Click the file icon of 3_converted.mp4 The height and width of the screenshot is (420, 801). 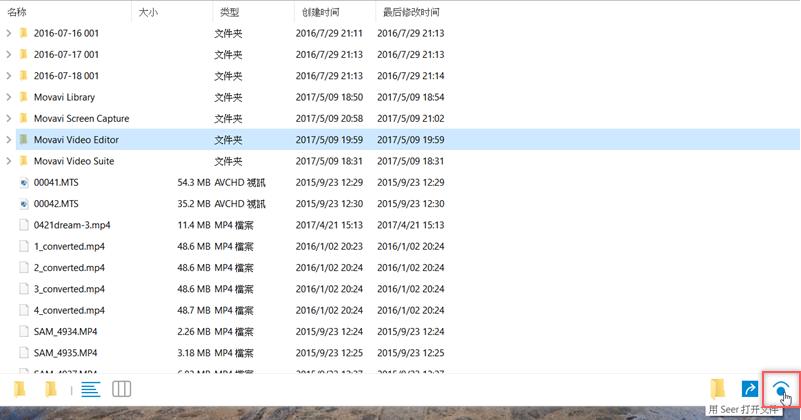(23, 289)
